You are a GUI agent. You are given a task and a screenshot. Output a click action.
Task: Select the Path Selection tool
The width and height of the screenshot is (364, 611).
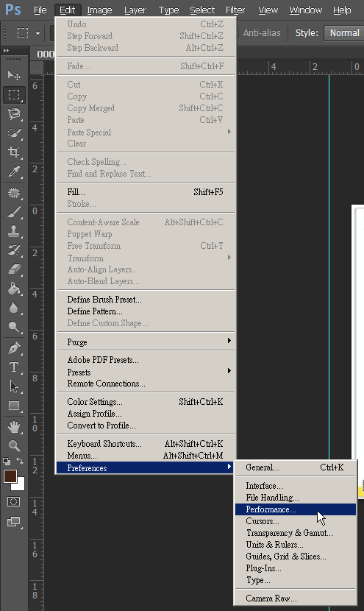click(x=14, y=386)
